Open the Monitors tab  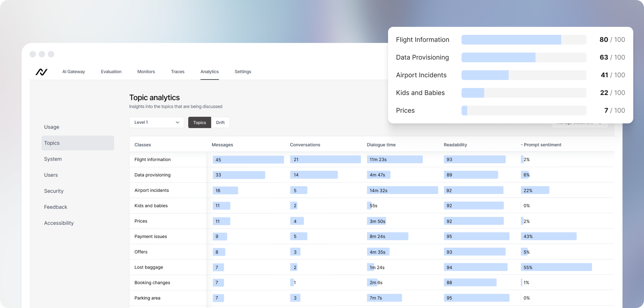tap(146, 71)
